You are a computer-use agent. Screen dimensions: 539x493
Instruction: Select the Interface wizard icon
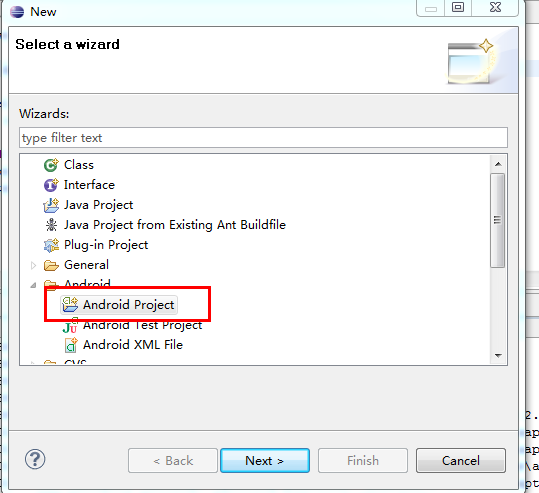point(51,185)
